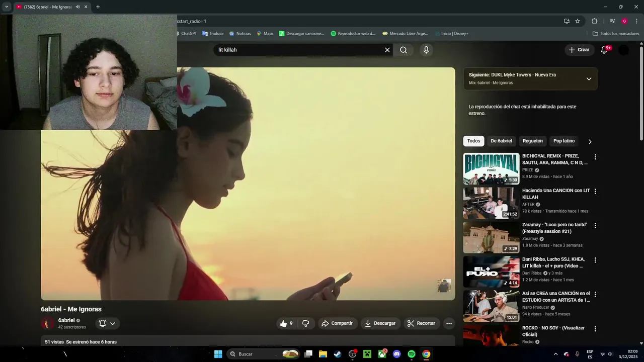Show more filter chips with right arrow
The width and height of the screenshot is (644, 362).
pos(590,142)
